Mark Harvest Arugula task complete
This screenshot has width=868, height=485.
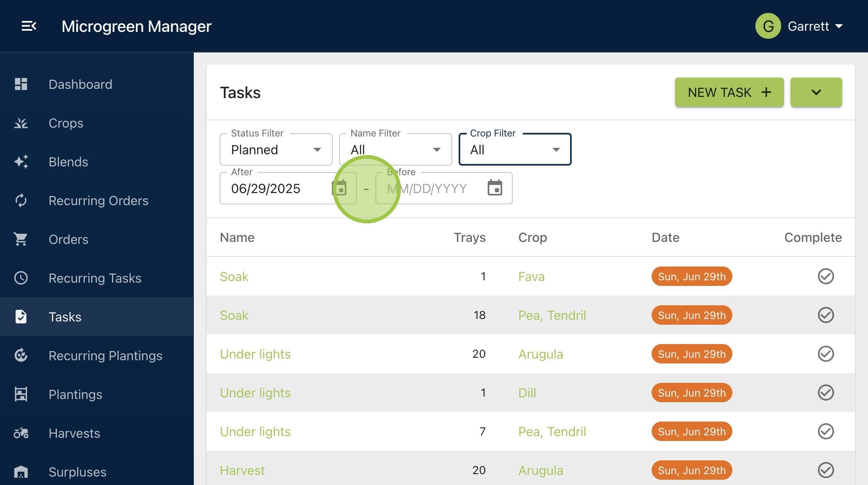point(826,470)
